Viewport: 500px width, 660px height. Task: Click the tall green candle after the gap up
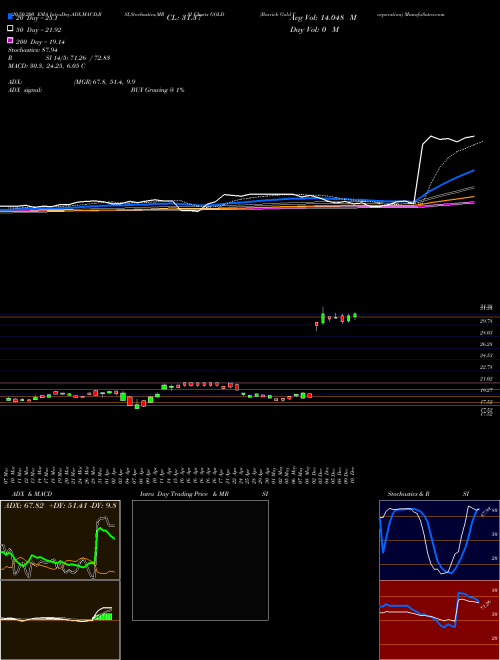click(x=323, y=318)
